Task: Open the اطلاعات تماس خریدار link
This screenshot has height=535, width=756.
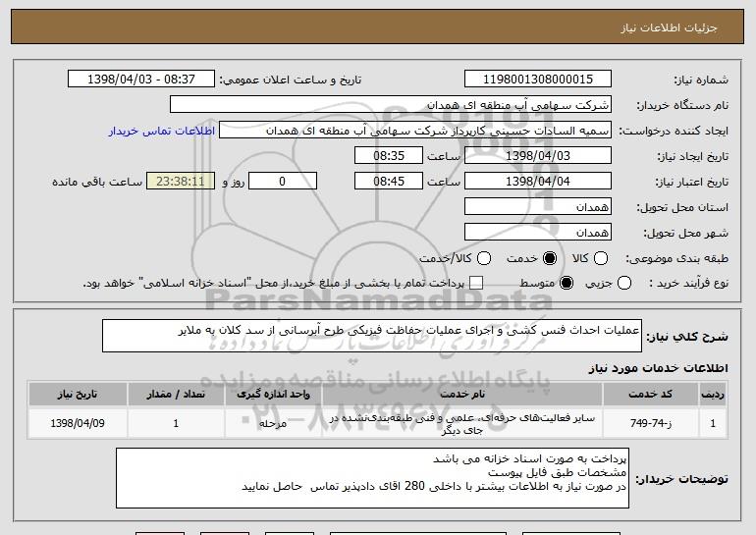Action: point(162,131)
